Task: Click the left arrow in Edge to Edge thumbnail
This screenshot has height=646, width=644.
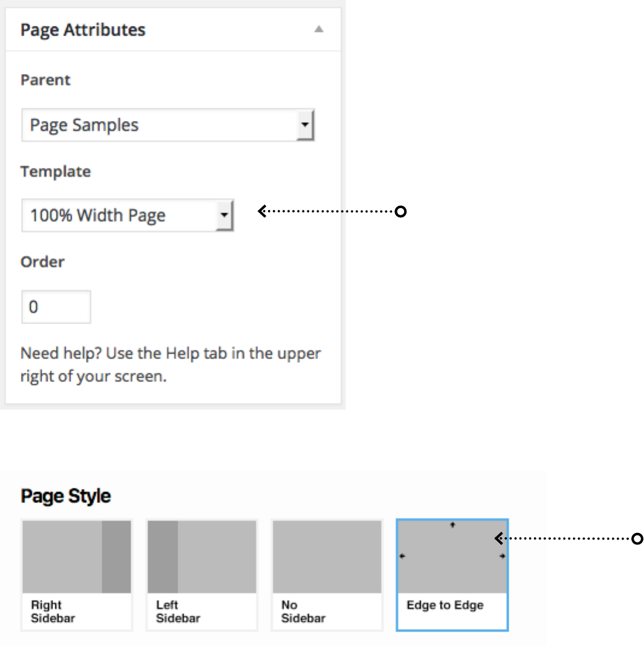Action: [402, 556]
